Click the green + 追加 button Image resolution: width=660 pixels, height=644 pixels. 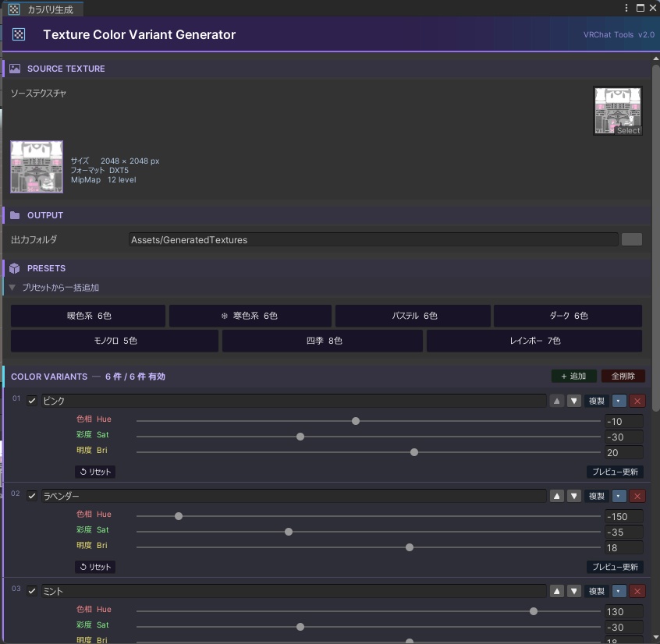[x=573, y=376]
